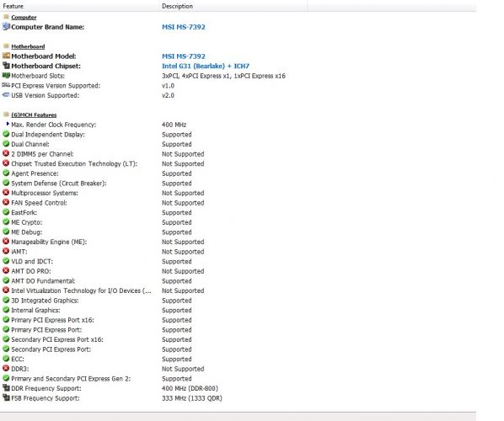Collapse the Computer section folder
The height and width of the screenshot is (421, 504).
[x=6, y=17]
